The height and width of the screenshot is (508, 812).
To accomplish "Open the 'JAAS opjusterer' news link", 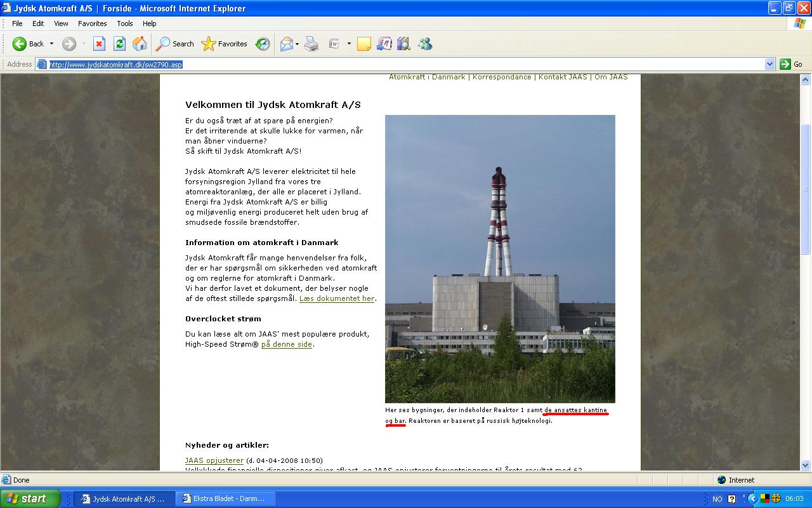I will coord(214,460).
